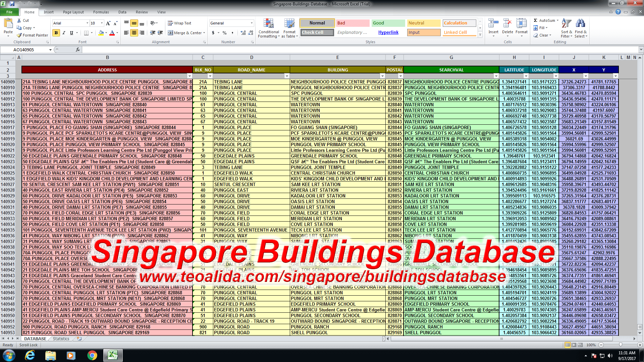Click the Orientation text-angle icon
The width and height of the screenshot is (644, 362).
tap(153, 23)
